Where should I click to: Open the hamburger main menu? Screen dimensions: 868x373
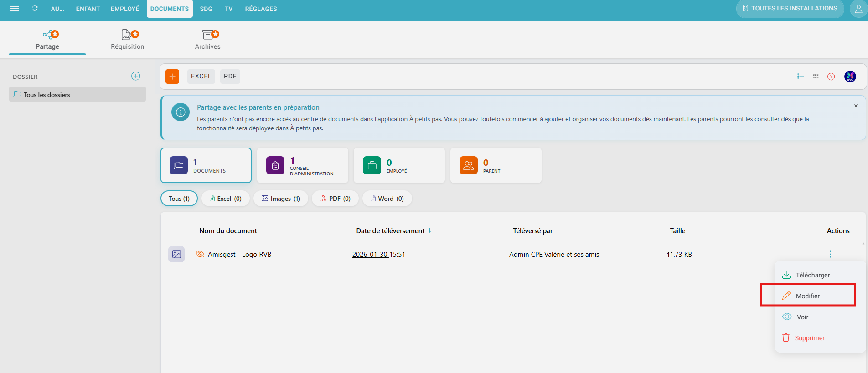15,9
